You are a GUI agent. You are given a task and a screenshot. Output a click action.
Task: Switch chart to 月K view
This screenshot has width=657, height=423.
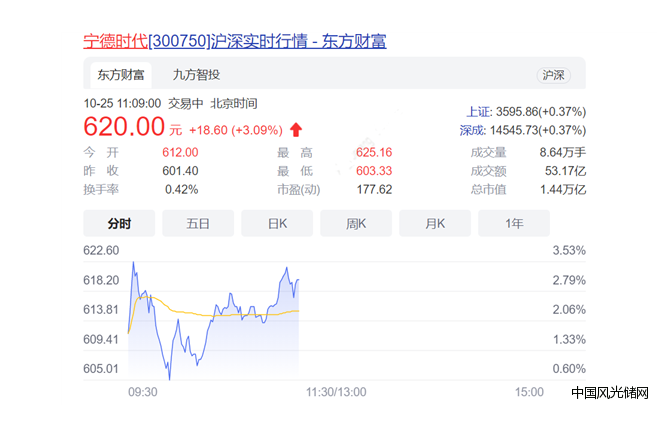[x=435, y=223]
